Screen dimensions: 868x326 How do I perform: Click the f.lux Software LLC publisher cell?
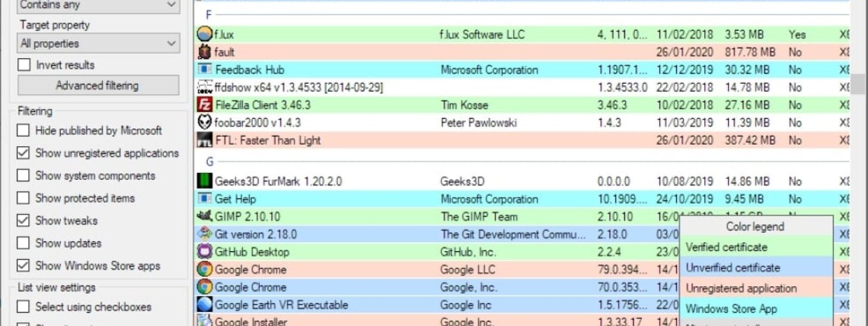[482, 35]
